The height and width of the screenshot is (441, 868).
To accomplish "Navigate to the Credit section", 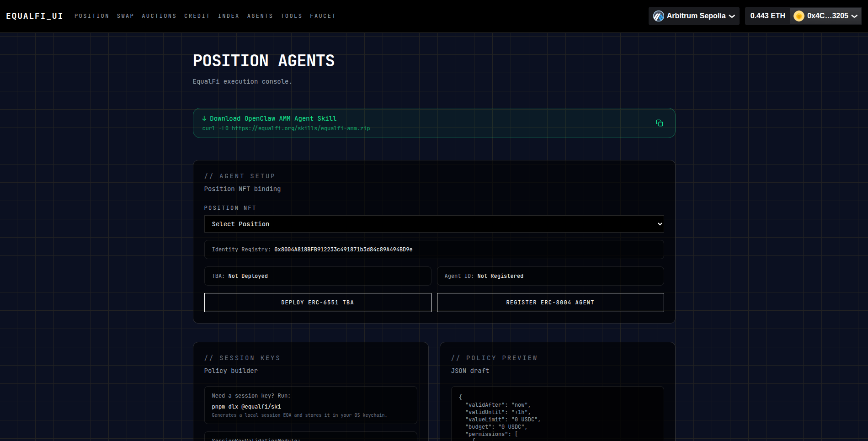I will (x=197, y=16).
